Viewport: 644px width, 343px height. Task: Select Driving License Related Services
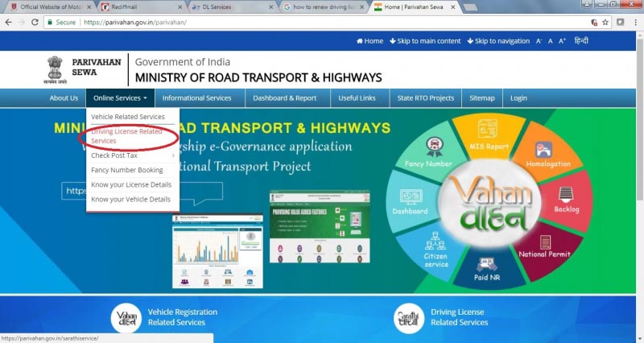click(133, 136)
